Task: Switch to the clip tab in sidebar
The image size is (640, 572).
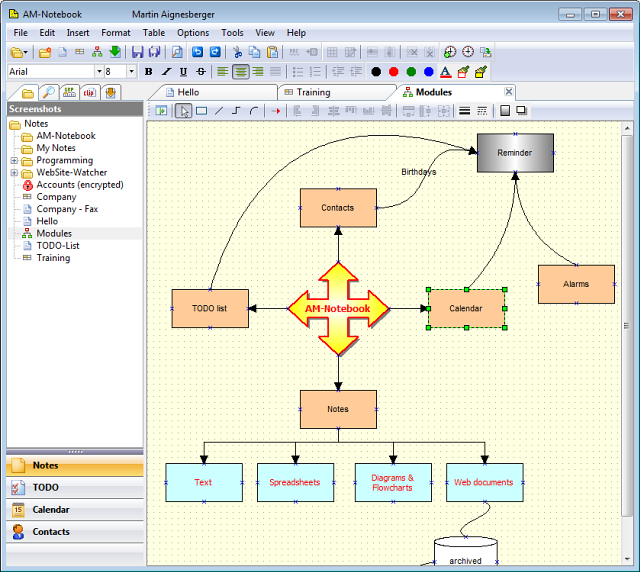Action: [x=90, y=92]
